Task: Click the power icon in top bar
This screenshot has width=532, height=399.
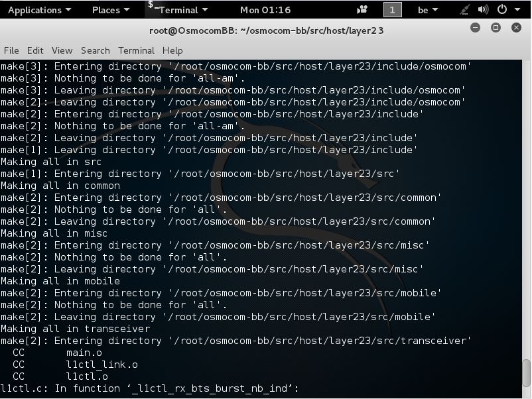Action: click(x=502, y=9)
